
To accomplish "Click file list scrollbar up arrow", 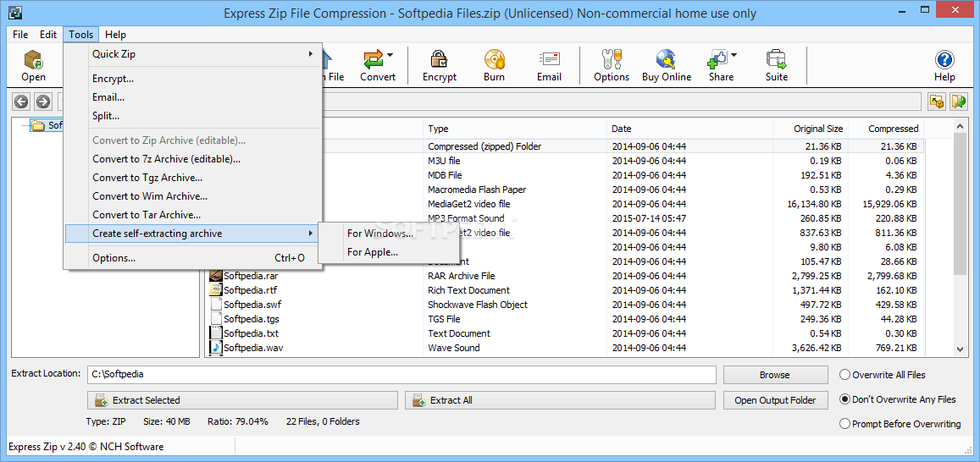I will [x=961, y=127].
